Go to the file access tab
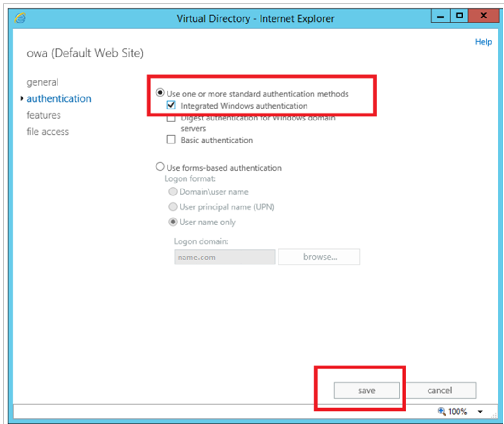The height and width of the screenshot is (424, 504). coord(47,132)
